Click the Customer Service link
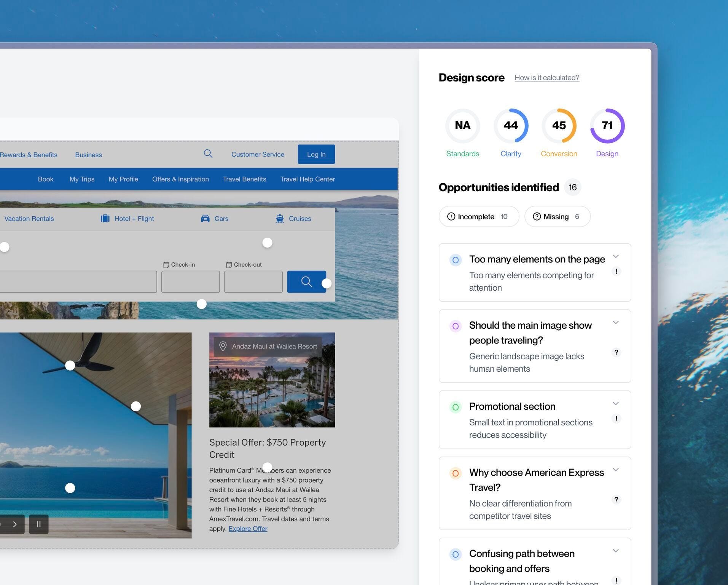This screenshot has width=728, height=585. point(258,154)
